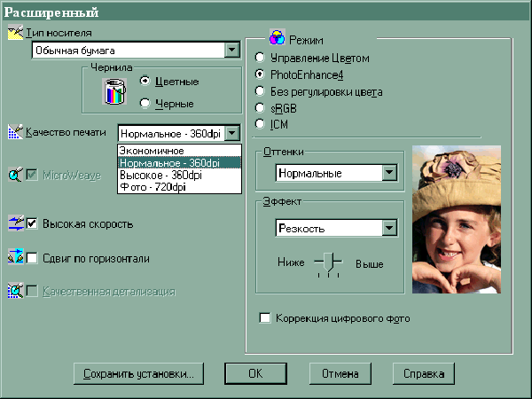Click Сохранить установки button
Viewport: 532px width, 399px height.
[138, 373]
